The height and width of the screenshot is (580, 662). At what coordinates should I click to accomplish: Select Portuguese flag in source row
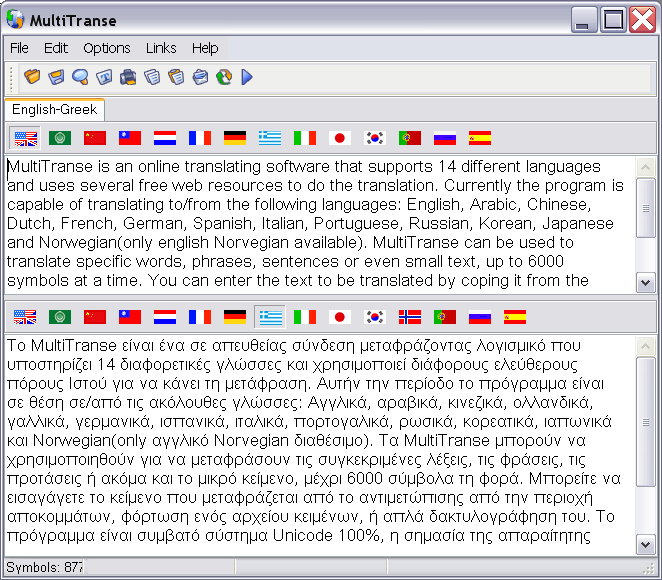click(410, 138)
